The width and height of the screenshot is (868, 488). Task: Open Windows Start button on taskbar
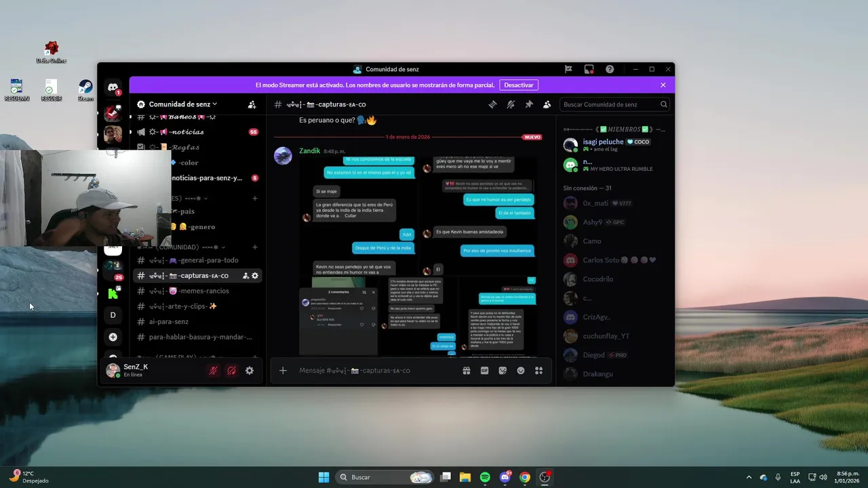point(323,477)
